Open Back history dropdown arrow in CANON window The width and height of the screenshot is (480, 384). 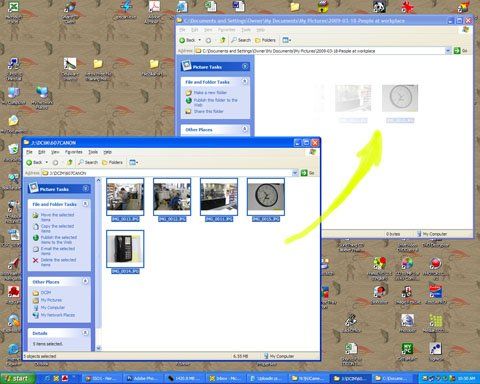[47, 162]
